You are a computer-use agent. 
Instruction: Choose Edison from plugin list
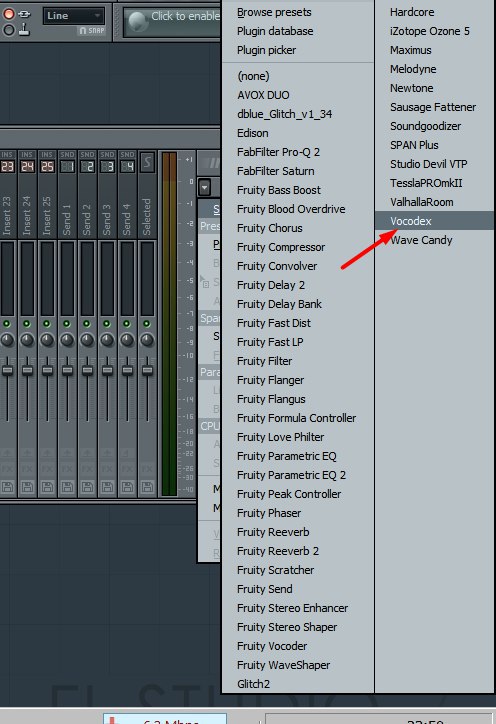[297, 133]
